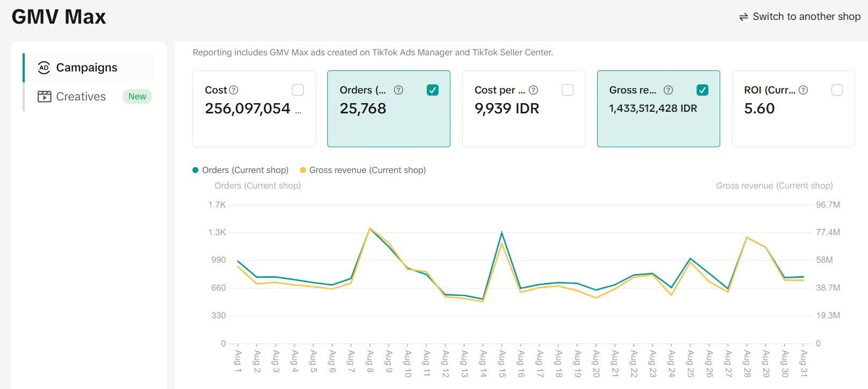The image size is (868, 389).
Task: Click the Aug 20 label on the chart axis
Action: (596, 363)
